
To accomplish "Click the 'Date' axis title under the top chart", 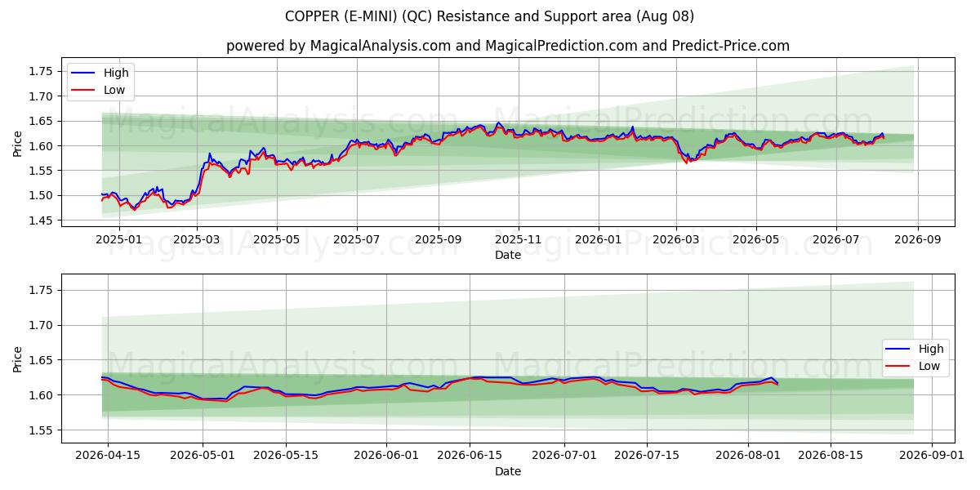I will pyautogui.click(x=507, y=255).
